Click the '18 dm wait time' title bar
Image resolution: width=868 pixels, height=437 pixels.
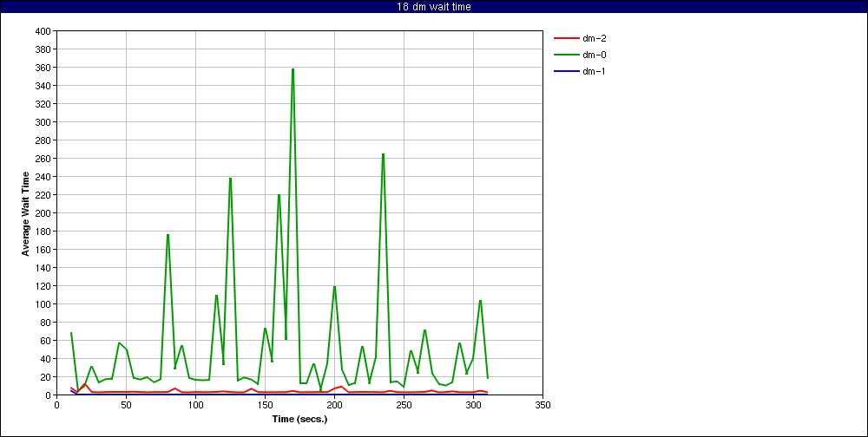(434, 7)
